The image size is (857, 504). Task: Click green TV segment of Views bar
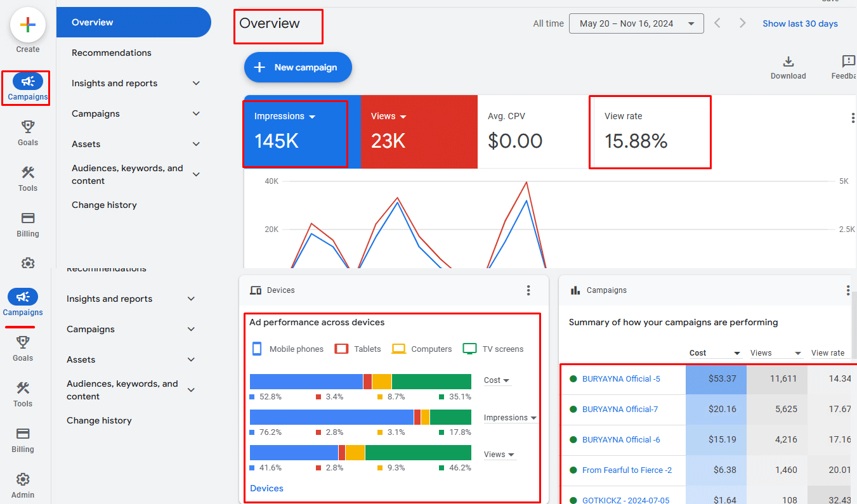[418, 453]
